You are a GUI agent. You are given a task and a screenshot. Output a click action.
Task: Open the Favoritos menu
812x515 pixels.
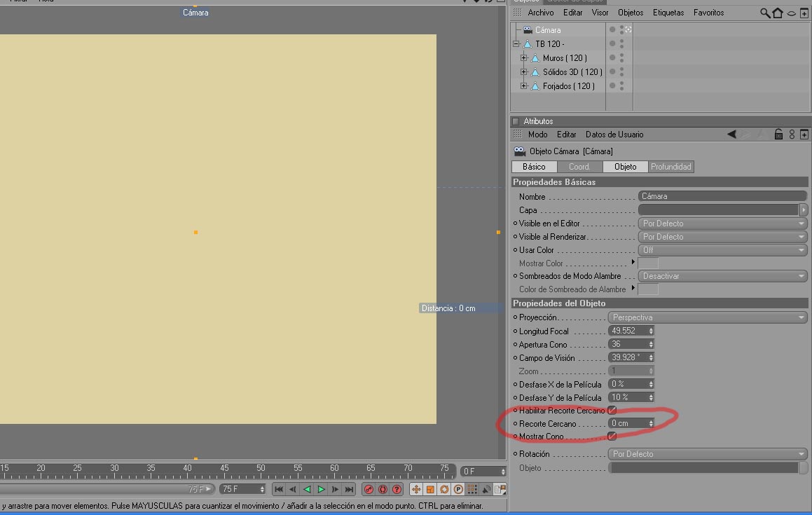[709, 13]
